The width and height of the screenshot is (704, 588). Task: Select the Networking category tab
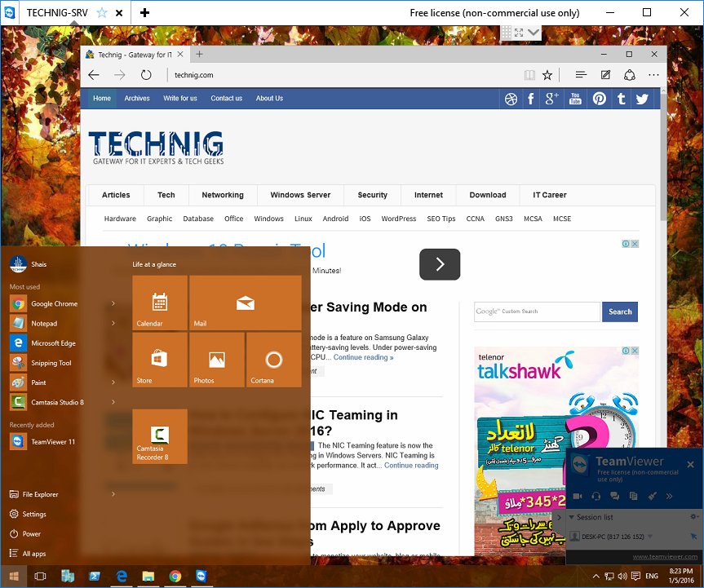[x=223, y=195]
